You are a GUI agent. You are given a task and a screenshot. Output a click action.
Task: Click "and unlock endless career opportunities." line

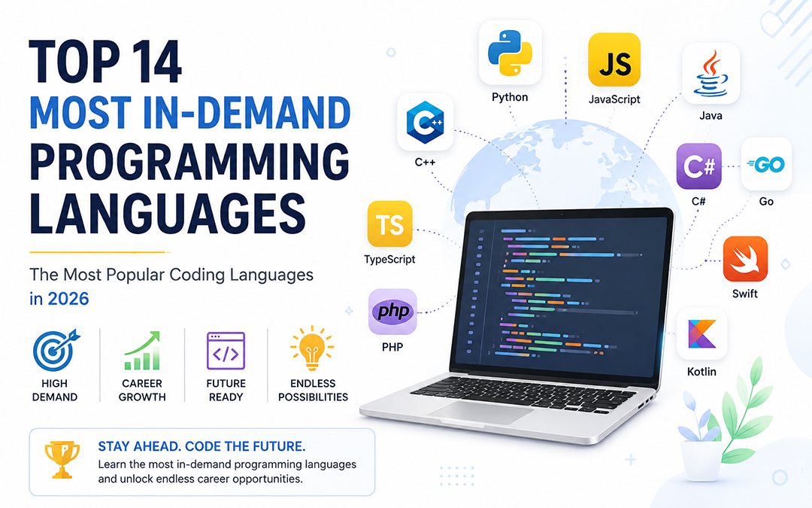(201, 479)
